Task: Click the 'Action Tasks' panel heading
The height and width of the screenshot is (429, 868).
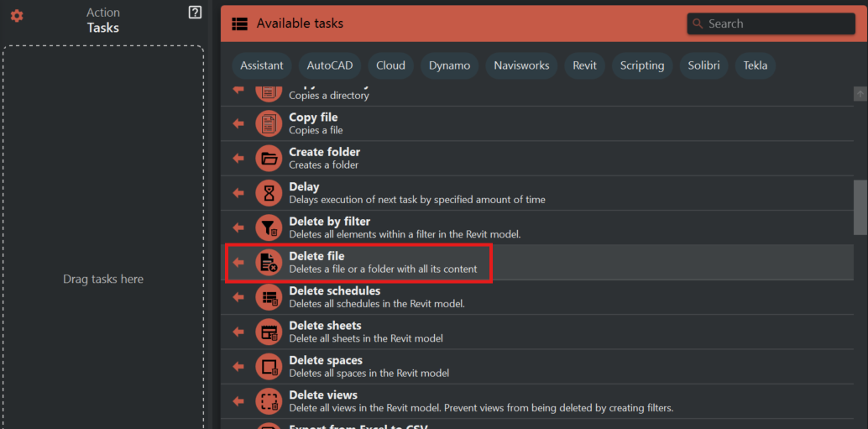Action: pos(103,20)
